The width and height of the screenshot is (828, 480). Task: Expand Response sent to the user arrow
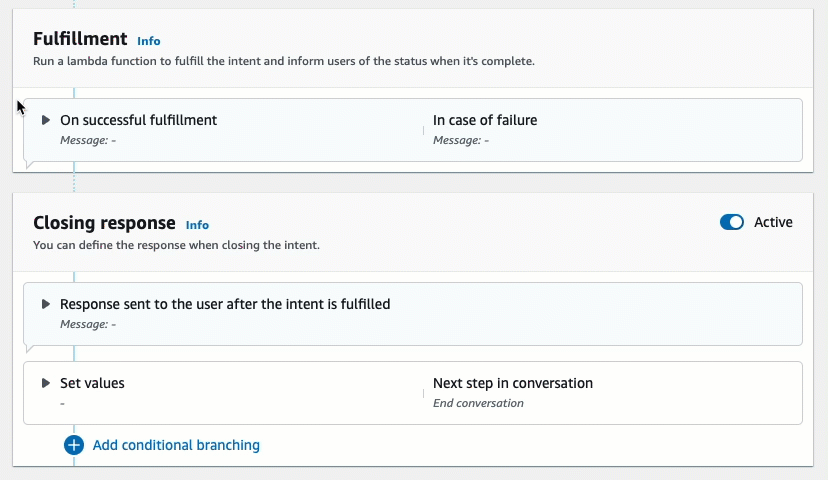(x=46, y=304)
